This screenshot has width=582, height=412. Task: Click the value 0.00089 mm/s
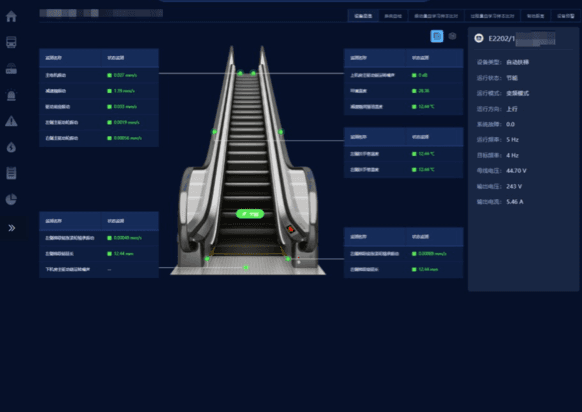coord(432,254)
